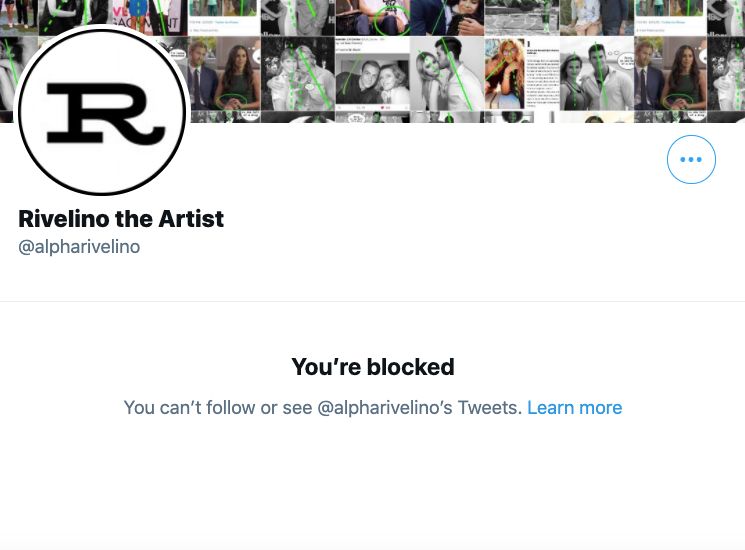The width and height of the screenshot is (745, 550).
Task: Click the embracing couple photo in top banner row
Action: (447, 18)
